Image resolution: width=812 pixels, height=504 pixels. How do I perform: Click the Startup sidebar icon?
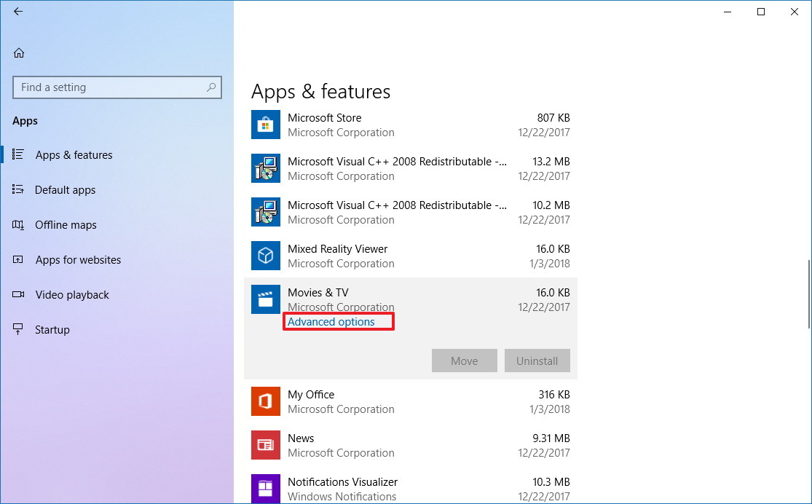[17, 329]
